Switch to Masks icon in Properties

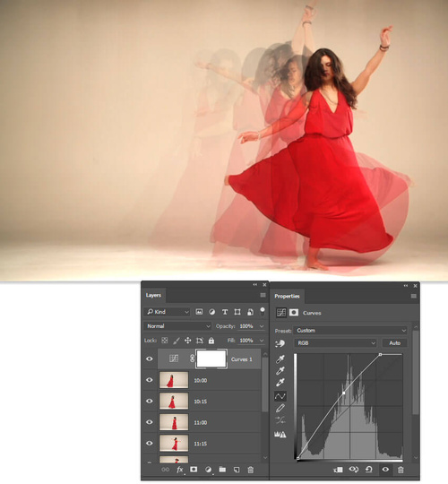pyautogui.click(x=294, y=313)
